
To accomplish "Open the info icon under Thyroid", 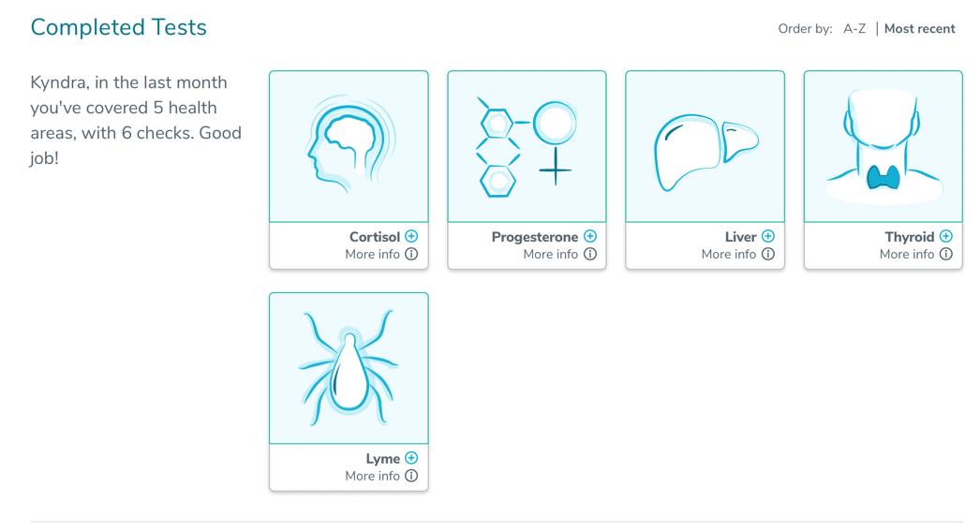I will click(946, 254).
